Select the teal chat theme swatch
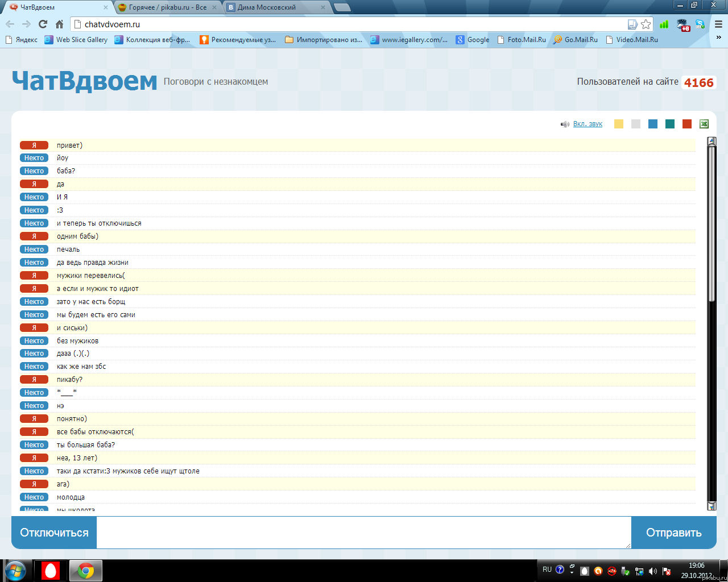Viewport: 728px width, 582px height. click(670, 124)
